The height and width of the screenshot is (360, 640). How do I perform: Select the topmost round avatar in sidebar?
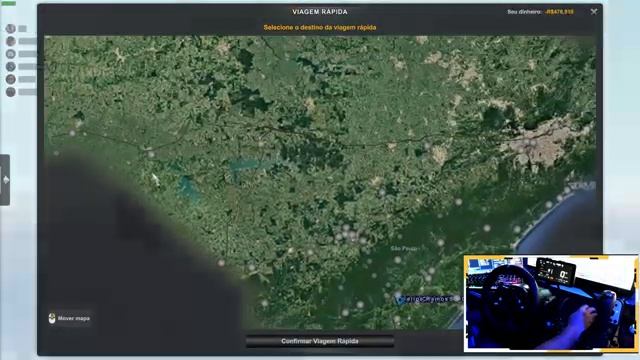coord(11,28)
